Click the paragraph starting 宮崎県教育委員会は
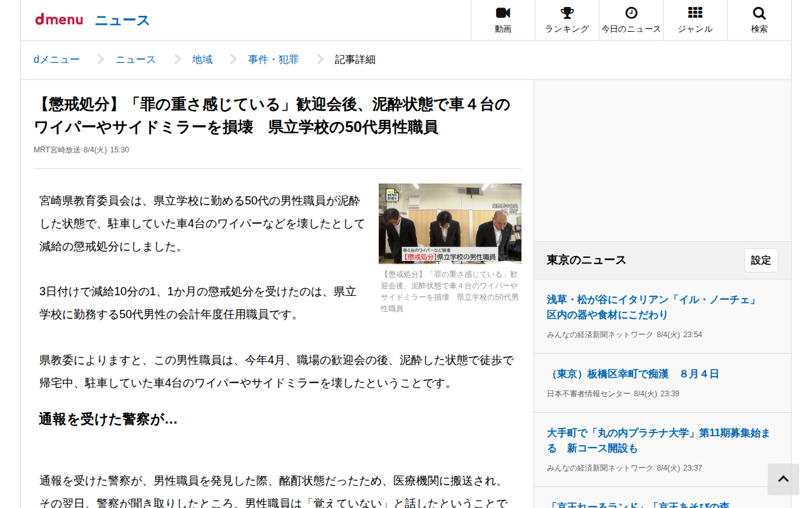 [x=202, y=224]
